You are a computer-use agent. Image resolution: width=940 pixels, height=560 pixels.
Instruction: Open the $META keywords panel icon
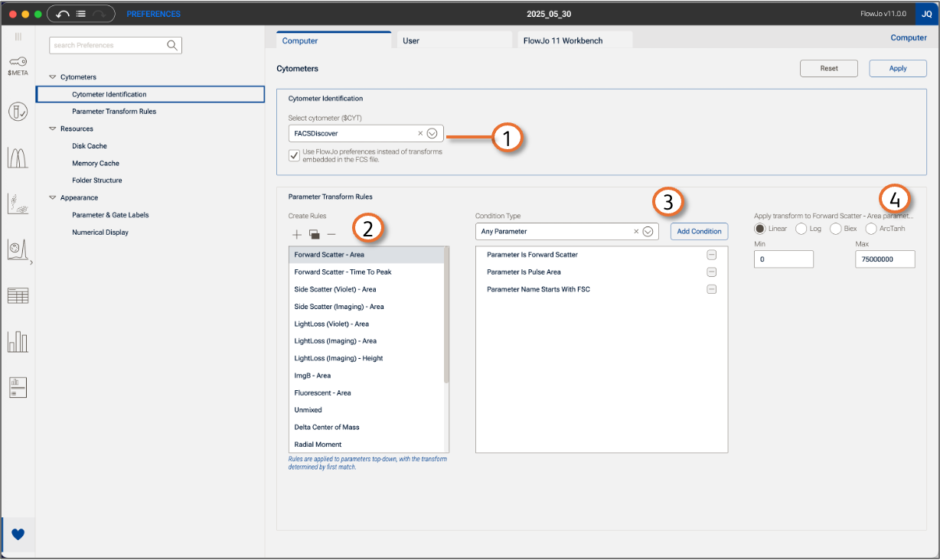[18, 66]
